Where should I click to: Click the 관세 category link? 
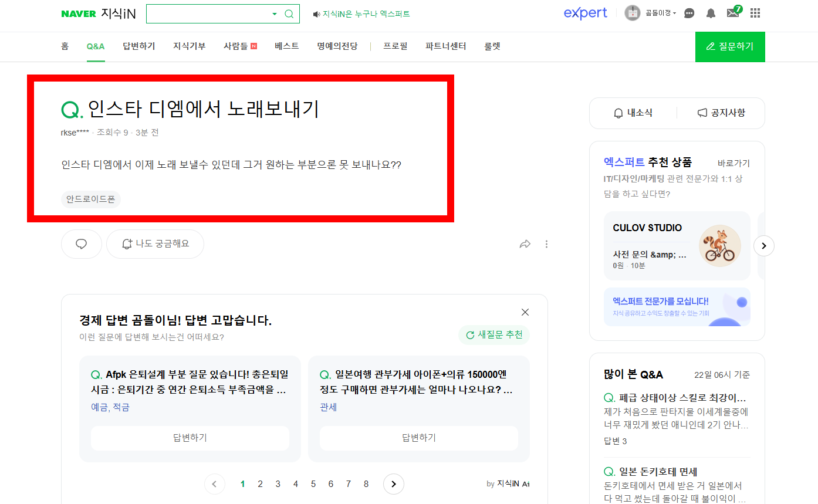329,407
